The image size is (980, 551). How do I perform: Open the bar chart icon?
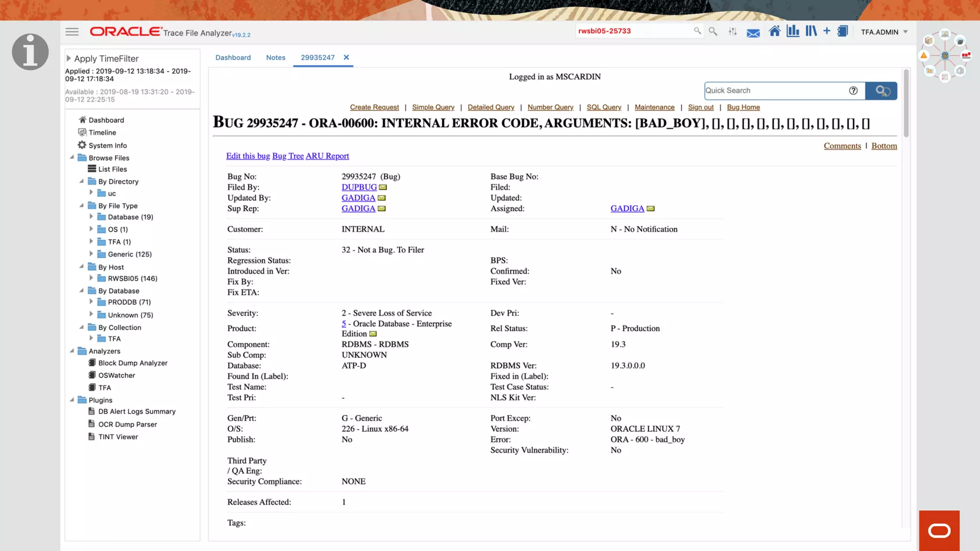coord(793,31)
